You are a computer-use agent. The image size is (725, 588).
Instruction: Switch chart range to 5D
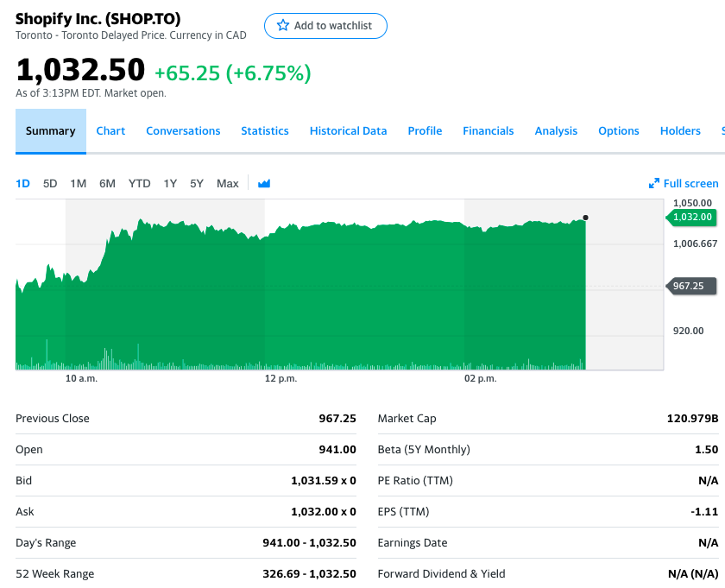[x=50, y=183]
